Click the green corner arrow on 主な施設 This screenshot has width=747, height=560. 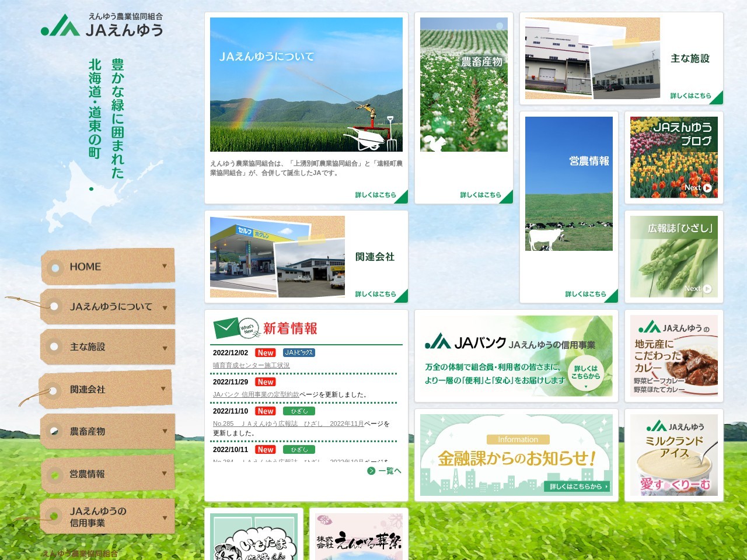(x=717, y=98)
